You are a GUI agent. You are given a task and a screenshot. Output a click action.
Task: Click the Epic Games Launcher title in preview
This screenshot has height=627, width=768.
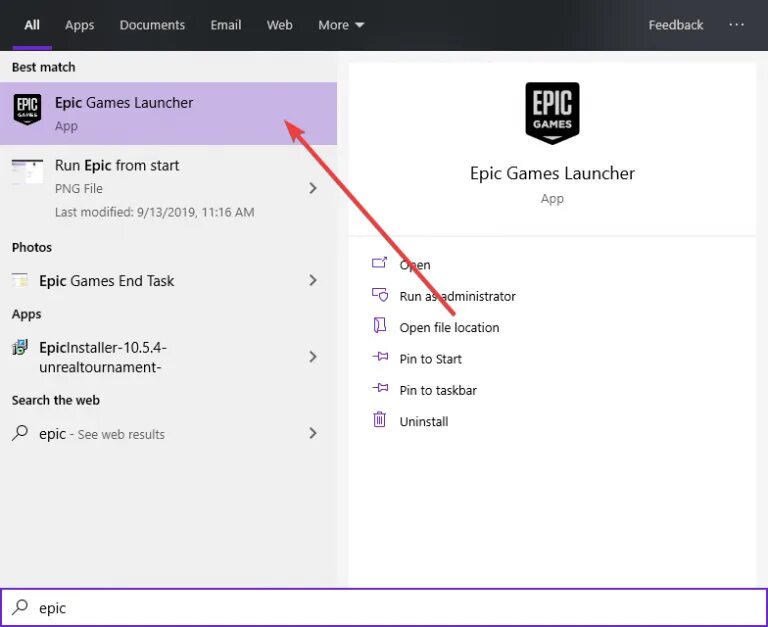552,173
